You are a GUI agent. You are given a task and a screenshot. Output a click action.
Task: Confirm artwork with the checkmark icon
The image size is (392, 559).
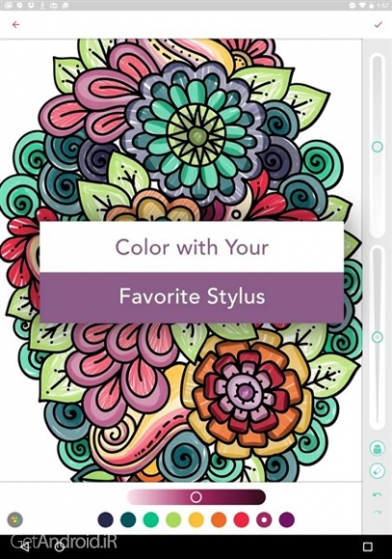(379, 24)
